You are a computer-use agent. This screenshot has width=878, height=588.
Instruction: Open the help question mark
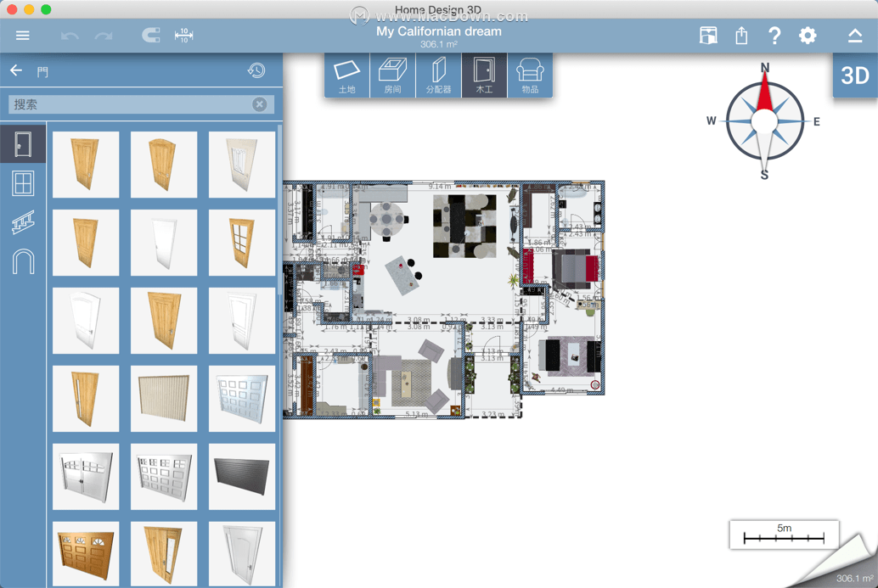(x=774, y=36)
